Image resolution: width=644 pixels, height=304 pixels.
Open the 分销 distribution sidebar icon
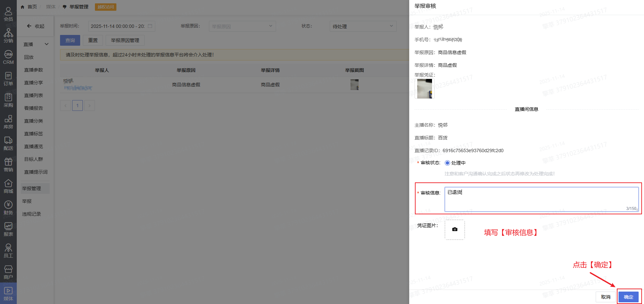(8, 36)
